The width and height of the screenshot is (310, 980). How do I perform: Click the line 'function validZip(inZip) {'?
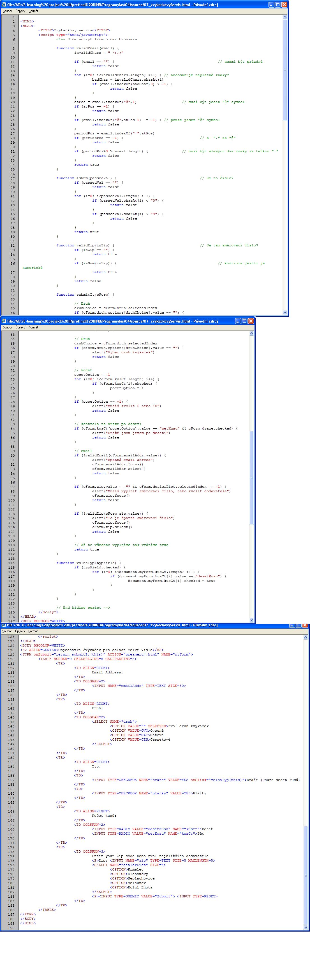tap(85, 245)
